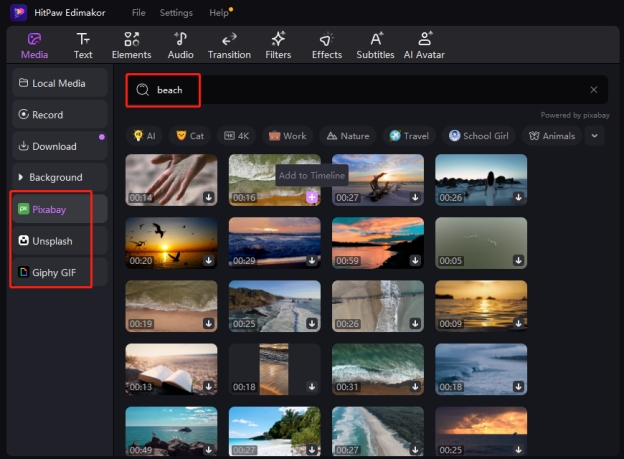Open the Settings menu
Screen dimensions: 624x459
[176, 13]
